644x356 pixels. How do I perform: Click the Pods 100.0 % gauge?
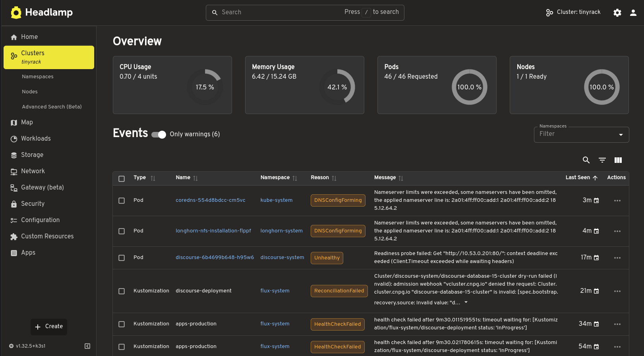point(470,87)
